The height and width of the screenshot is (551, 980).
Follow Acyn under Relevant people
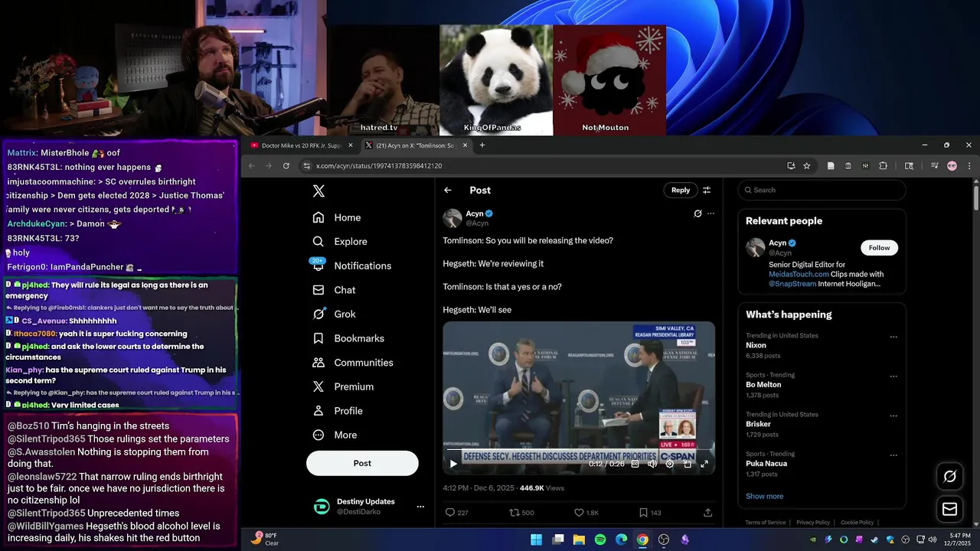point(879,248)
